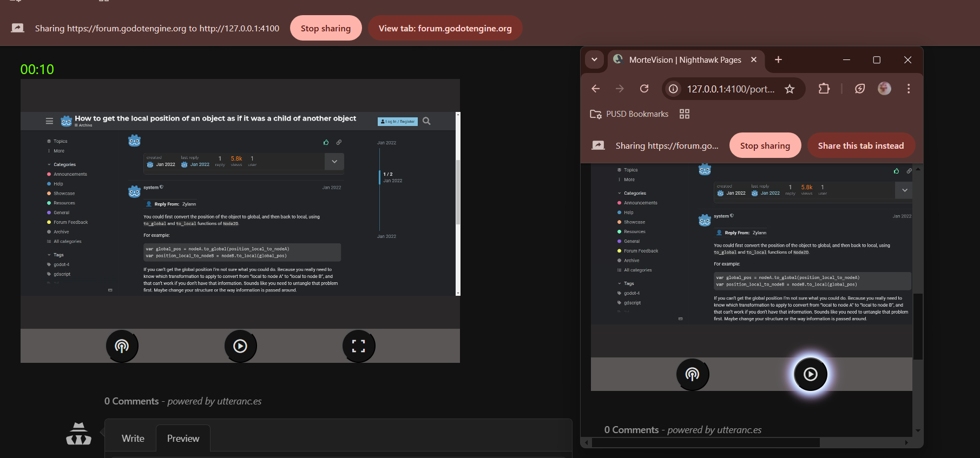The width and height of the screenshot is (980, 458).
Task: Click the share icon beside Sharing https://forum.go...
Action: coord(598,145)
